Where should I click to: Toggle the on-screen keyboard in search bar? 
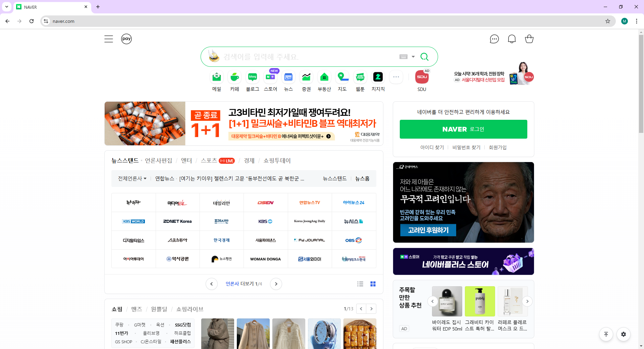pos(404,56)
